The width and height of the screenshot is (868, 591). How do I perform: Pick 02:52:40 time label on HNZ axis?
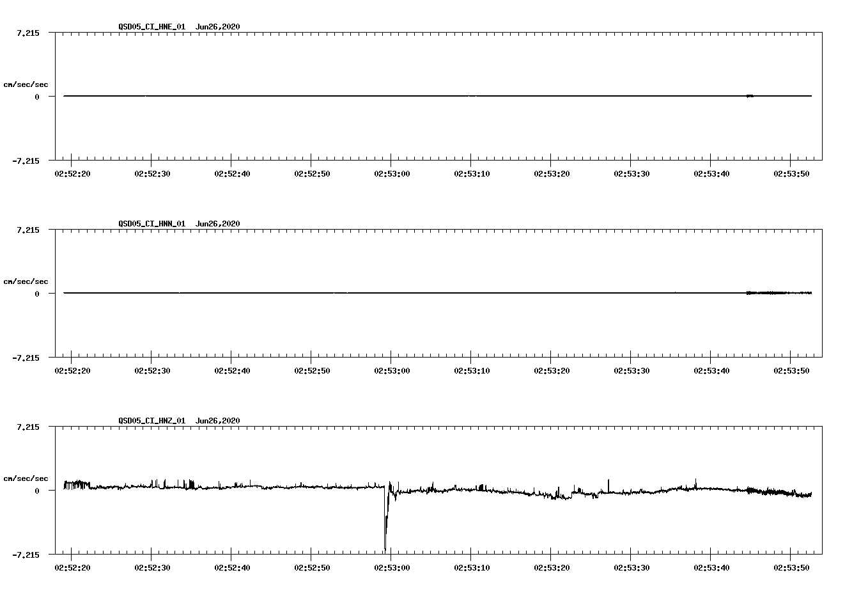[232, 568]
